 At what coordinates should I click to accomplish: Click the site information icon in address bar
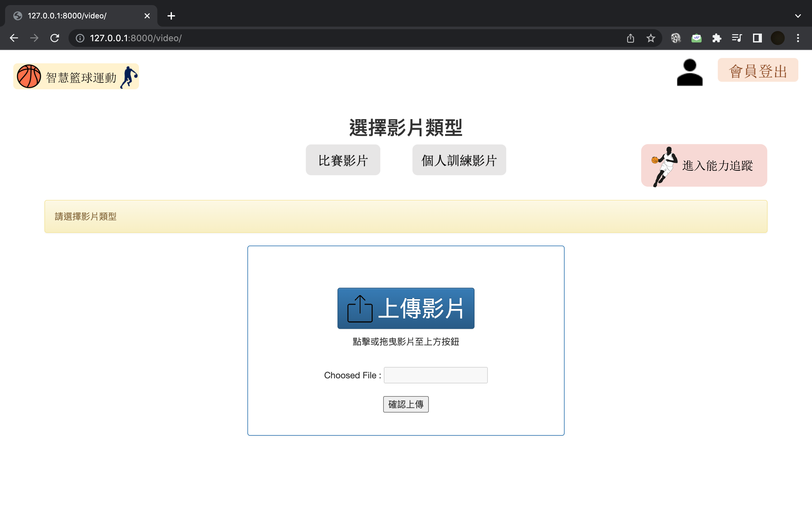tap(80, 38)
